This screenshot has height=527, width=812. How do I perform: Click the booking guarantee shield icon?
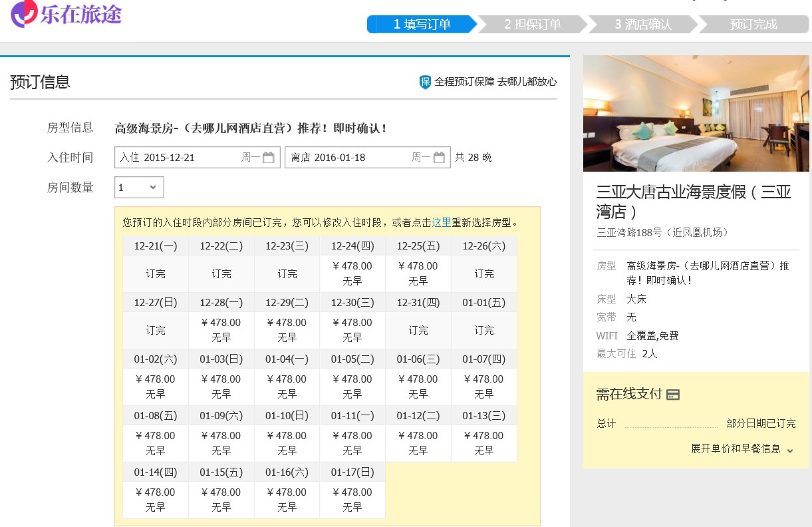pos(425,82)
